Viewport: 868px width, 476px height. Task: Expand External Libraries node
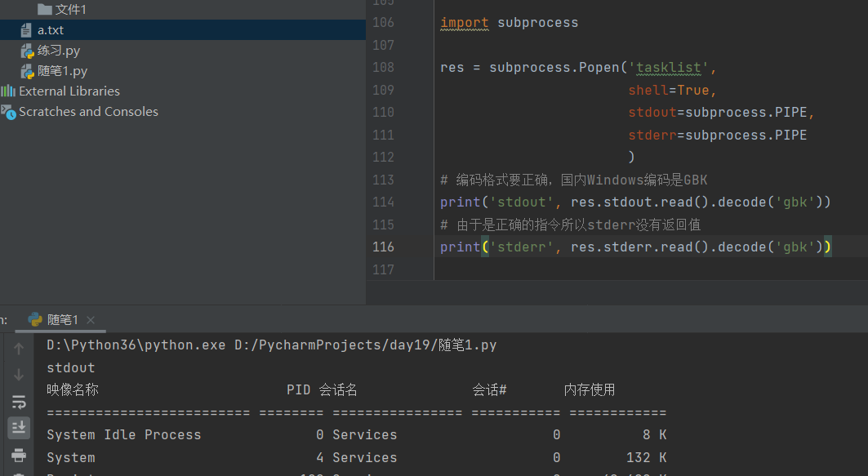coord(69,91)
